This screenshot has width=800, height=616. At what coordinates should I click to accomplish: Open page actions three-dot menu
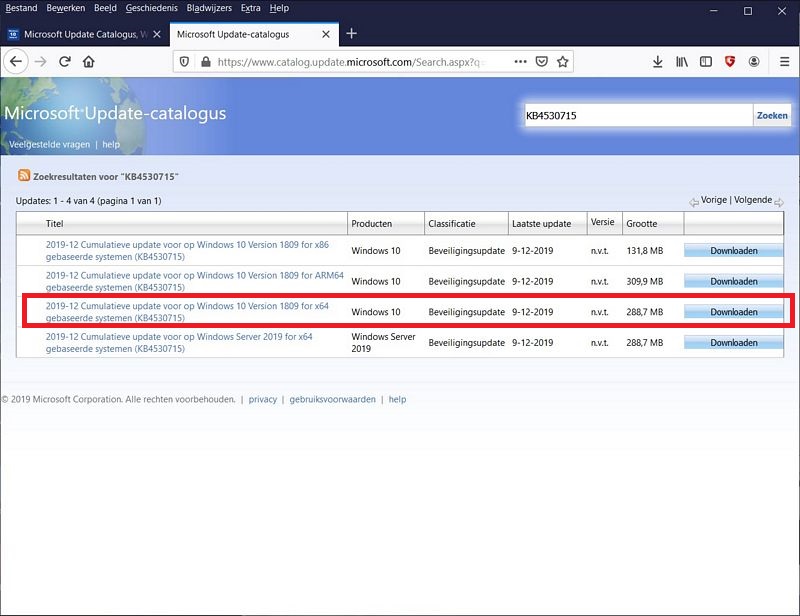[520, 62]
